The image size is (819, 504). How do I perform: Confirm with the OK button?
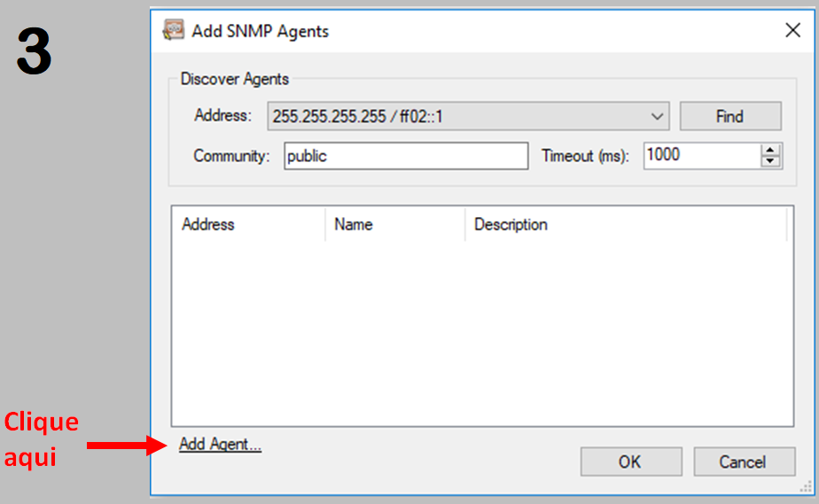(630, 461)
